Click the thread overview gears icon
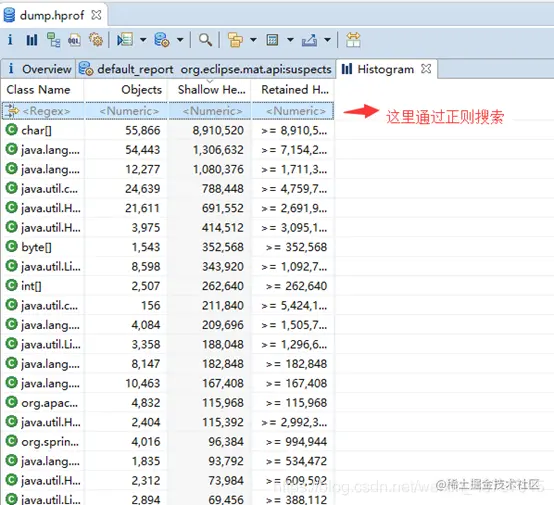 (96, 40)
